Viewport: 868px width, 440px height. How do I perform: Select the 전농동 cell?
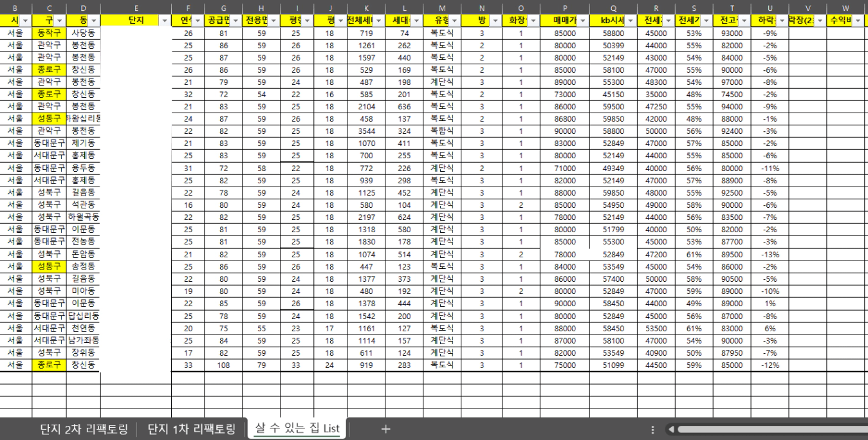[x=83, y=241]
